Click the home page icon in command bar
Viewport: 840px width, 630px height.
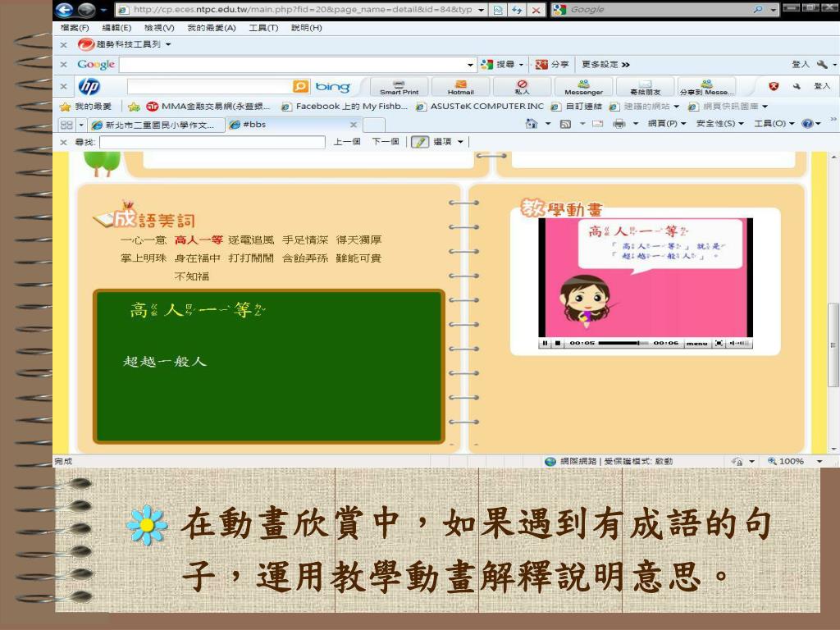point(532,124)
